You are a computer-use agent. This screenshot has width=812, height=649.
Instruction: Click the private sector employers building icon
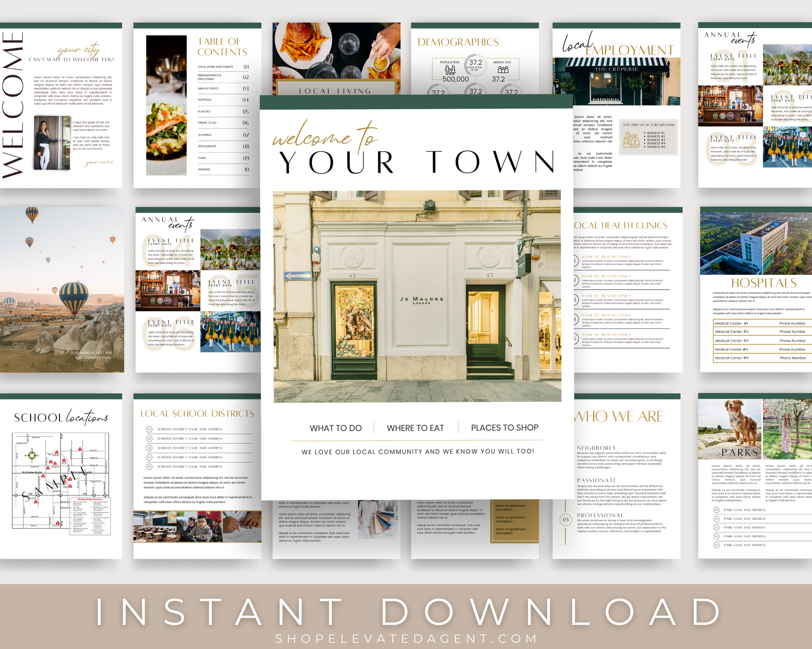pos(631,140)
